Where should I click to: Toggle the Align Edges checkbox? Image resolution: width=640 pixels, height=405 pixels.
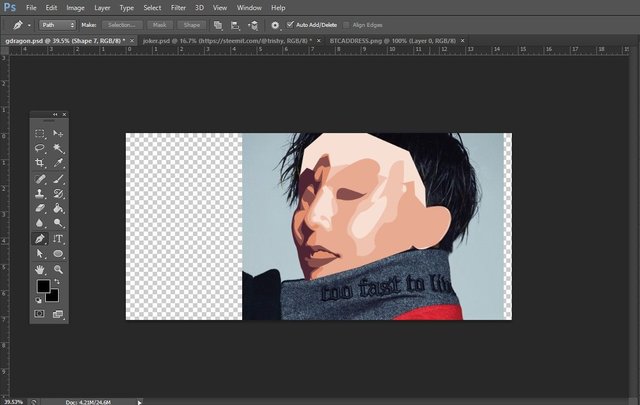(x=348, y=23)
